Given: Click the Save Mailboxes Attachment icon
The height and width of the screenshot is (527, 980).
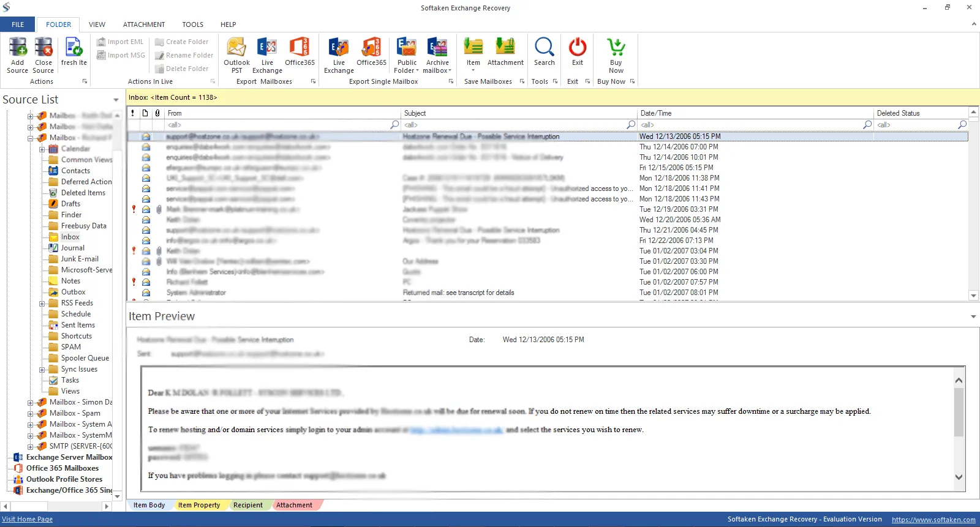Looking at the screenshot, I should pyautogui.click(x=505, y=47).
